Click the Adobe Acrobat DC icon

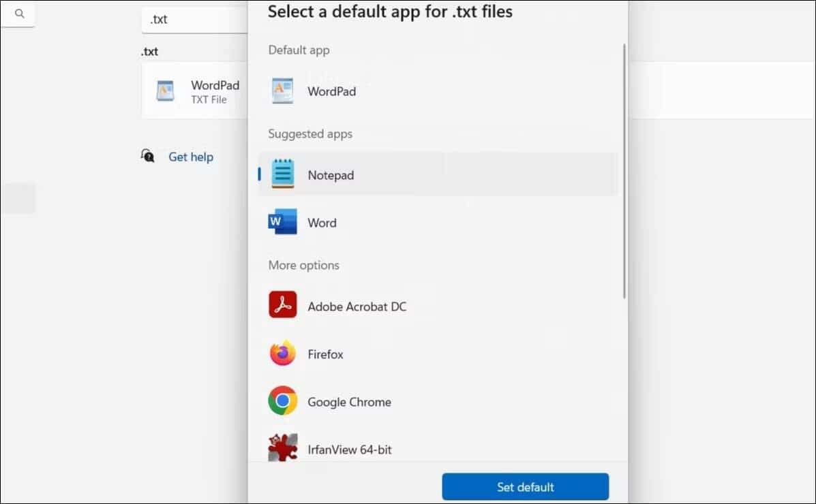click(282, 305)
